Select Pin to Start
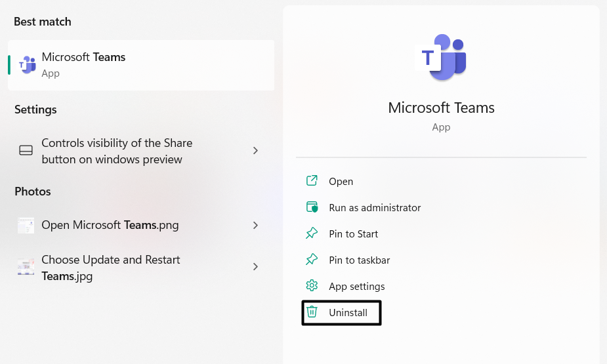Image resolution: width=607 pixels, height=364 pixels. coord(342,233)
